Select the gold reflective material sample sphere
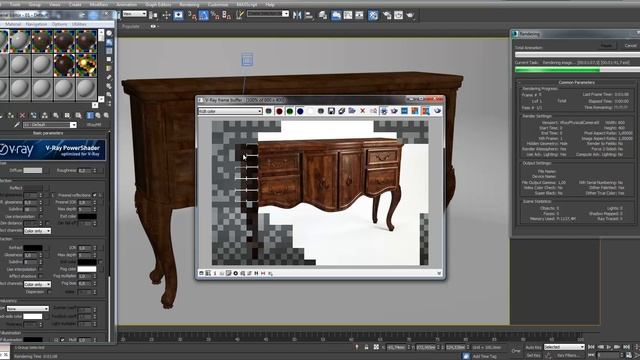 click(86, 64)
